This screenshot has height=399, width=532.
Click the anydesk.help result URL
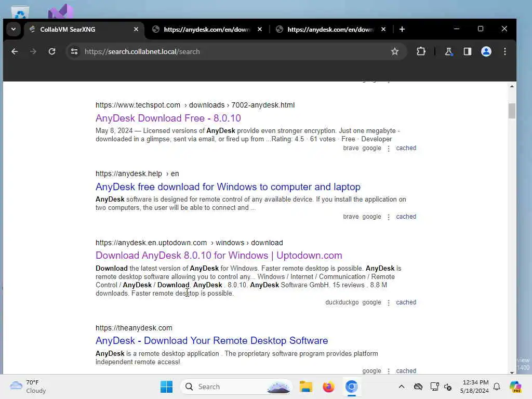tap(137, 174)
